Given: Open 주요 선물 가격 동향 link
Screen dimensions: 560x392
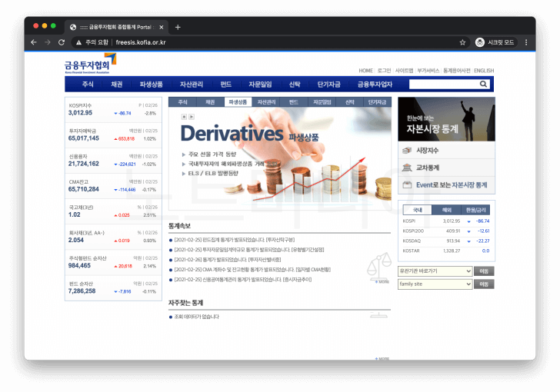Looking at the screenshot, I should point(212,154).
